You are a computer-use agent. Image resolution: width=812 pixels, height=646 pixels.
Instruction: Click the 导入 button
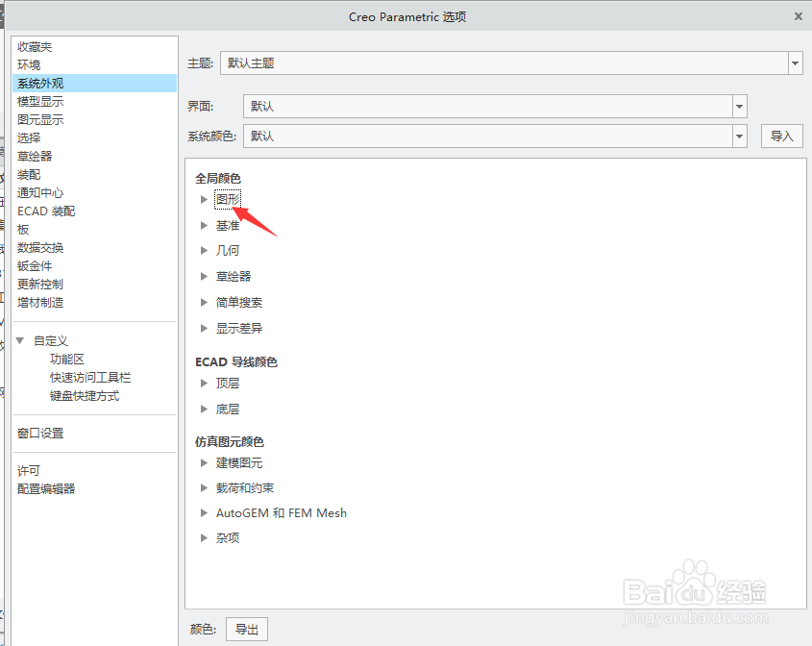(782, 137)
